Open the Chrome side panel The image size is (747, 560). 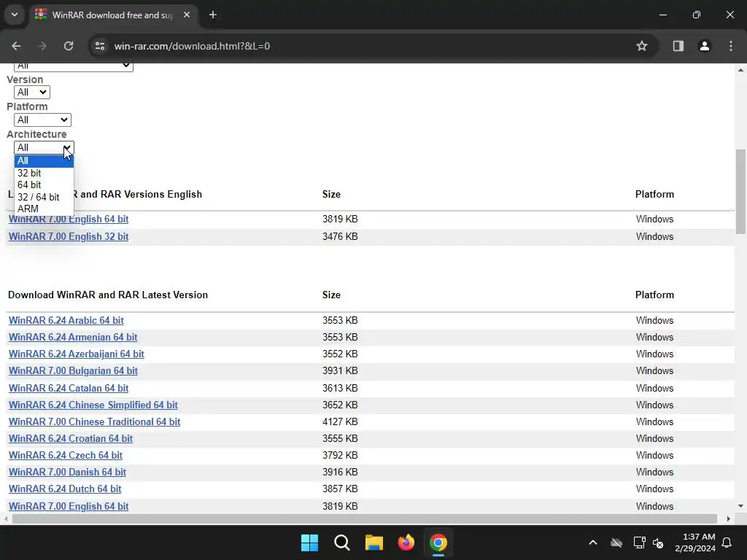click(x=678, y=46)
